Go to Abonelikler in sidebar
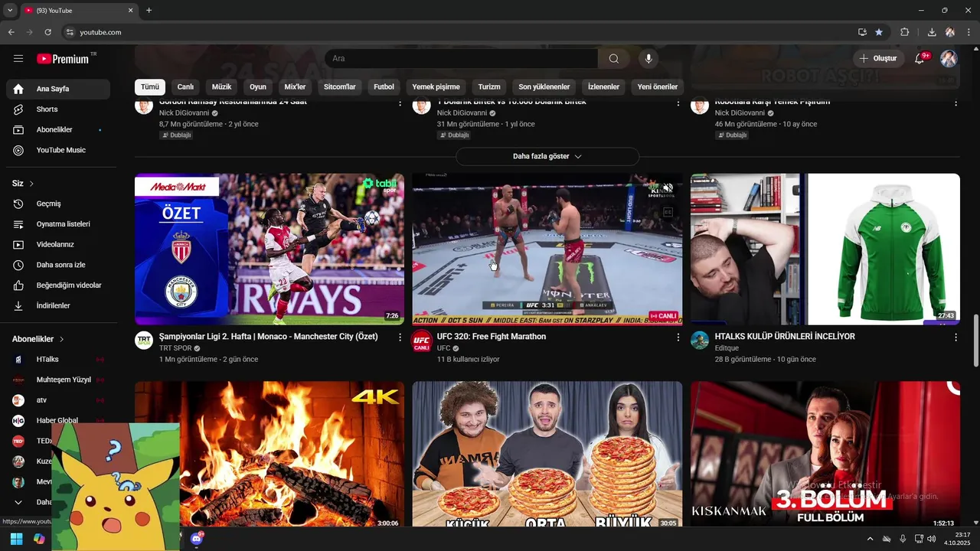 [58, 130]
